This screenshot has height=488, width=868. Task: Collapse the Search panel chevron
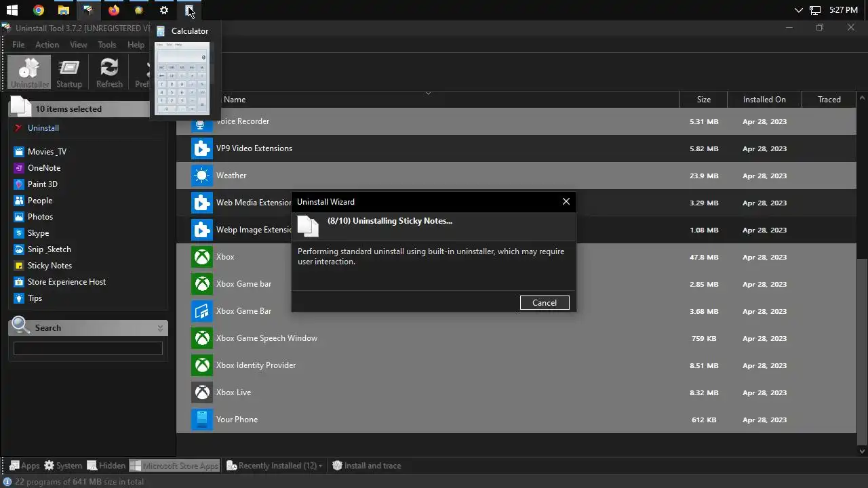tap(161, 328)
